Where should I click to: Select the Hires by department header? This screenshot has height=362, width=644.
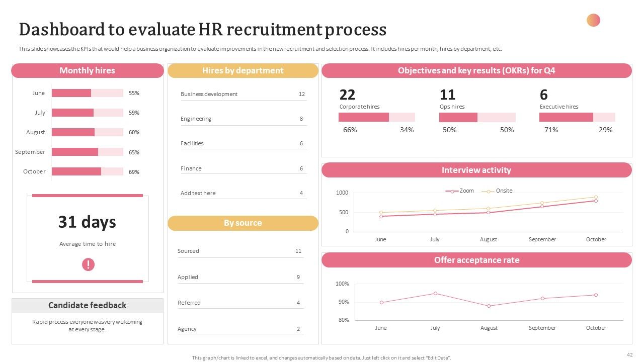pyautogui.click(x=243, y=70)
